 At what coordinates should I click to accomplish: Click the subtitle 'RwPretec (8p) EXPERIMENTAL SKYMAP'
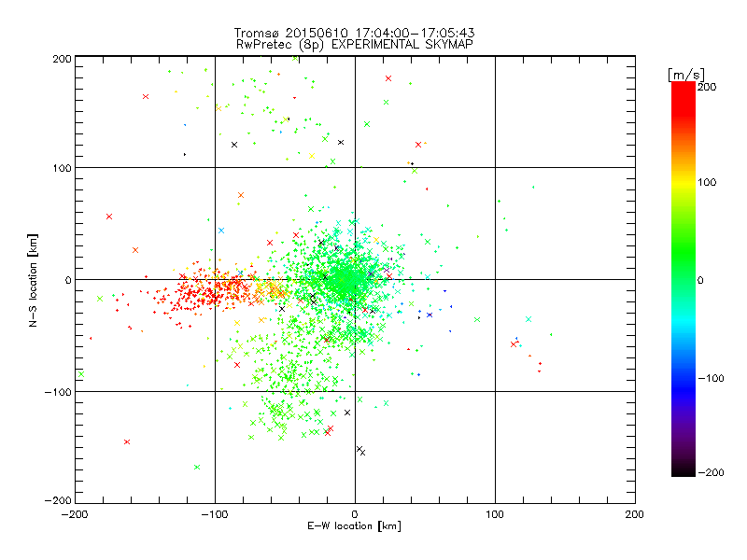[x=355, y=45]
